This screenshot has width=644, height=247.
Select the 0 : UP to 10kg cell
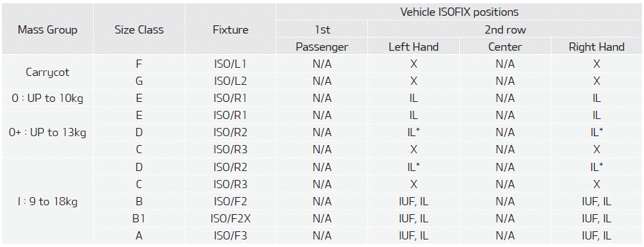(x=47, y=99)
